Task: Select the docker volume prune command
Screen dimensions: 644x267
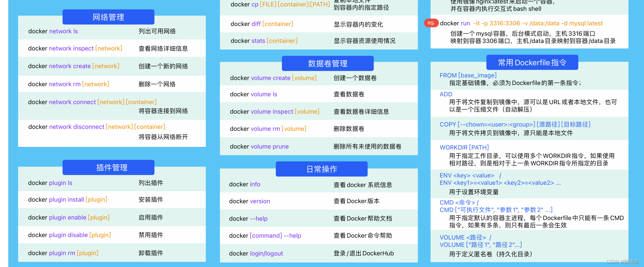Action: pos(259,147)
